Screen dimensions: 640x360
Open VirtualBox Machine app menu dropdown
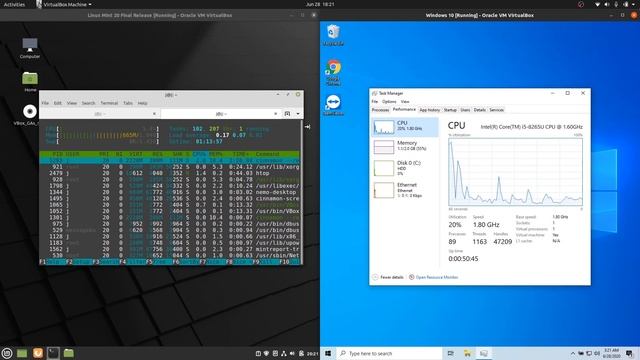click(x=64, y=4)
